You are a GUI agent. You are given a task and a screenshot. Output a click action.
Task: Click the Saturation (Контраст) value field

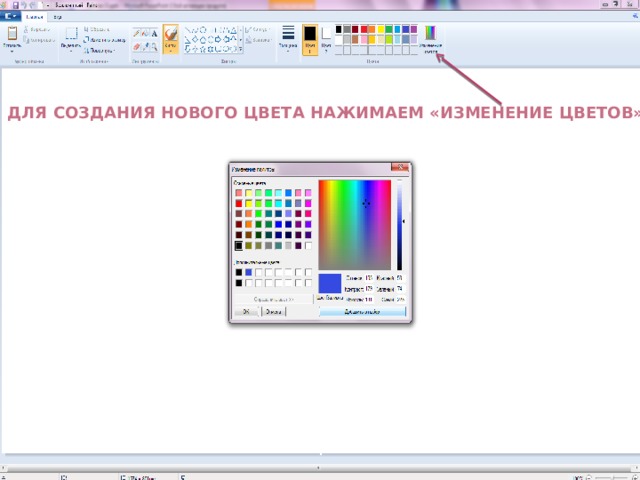click(x=369, y=289)
